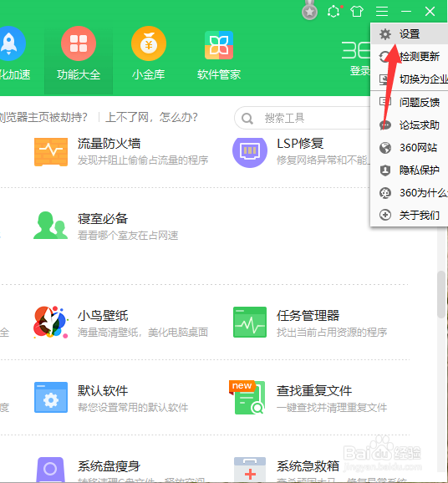
Task: Select 问题反馈 menu entry
Action: click(410, 102)
